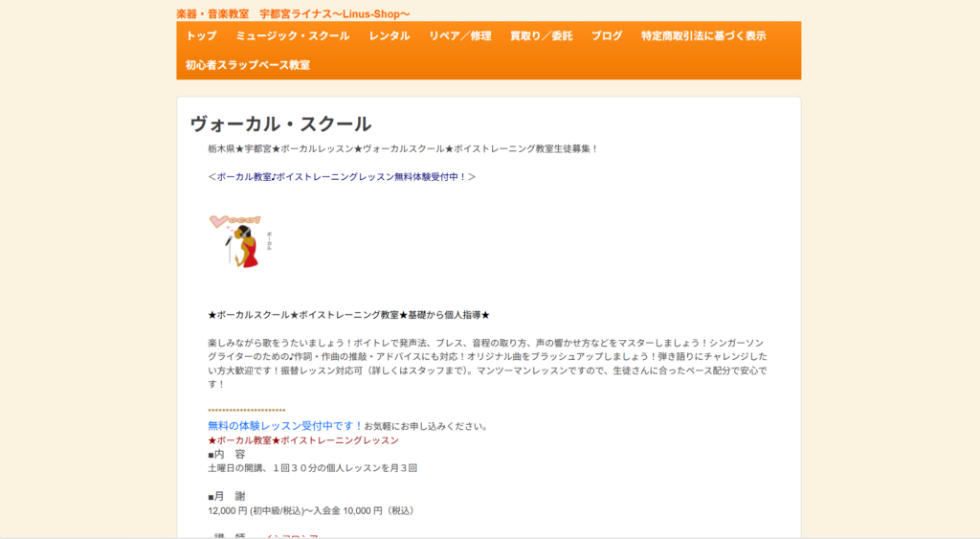Click the paragraph starting 楽しみながら歌を
Viewport: 980px width, 539px height.
(487, 363)
